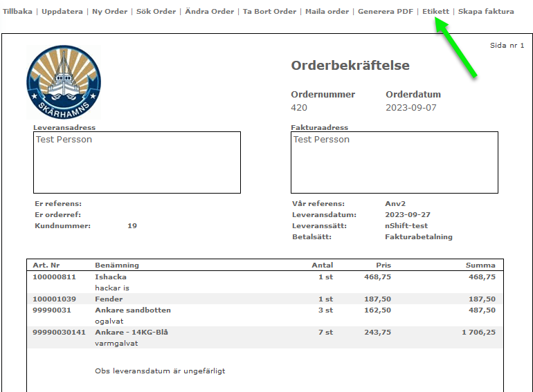Select Kundnummer value 19
The width and height of the screenshot is (533, 392).
[x=132, y=225]
